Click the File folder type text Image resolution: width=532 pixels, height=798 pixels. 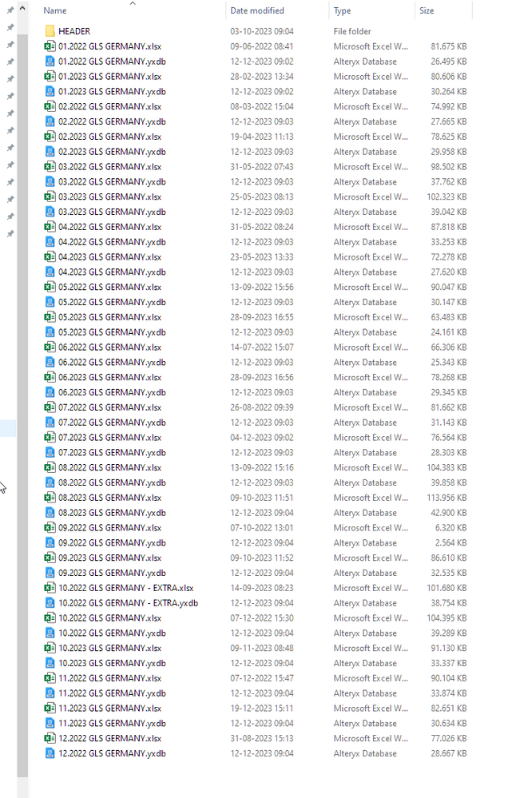[x=351, y=31]
